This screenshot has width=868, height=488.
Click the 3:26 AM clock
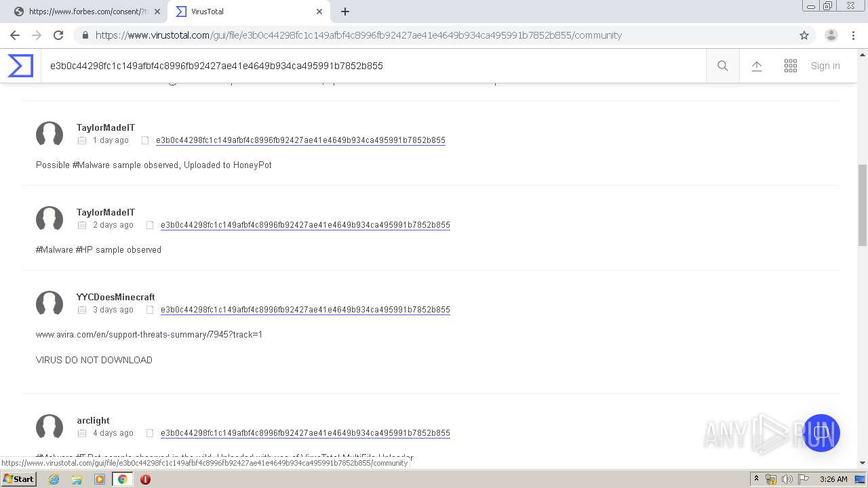point(833,479)
